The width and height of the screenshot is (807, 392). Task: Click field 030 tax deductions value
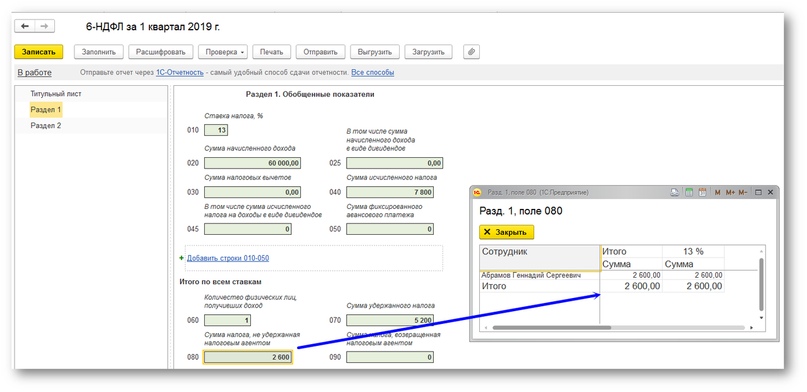click(x=253, y=192)
